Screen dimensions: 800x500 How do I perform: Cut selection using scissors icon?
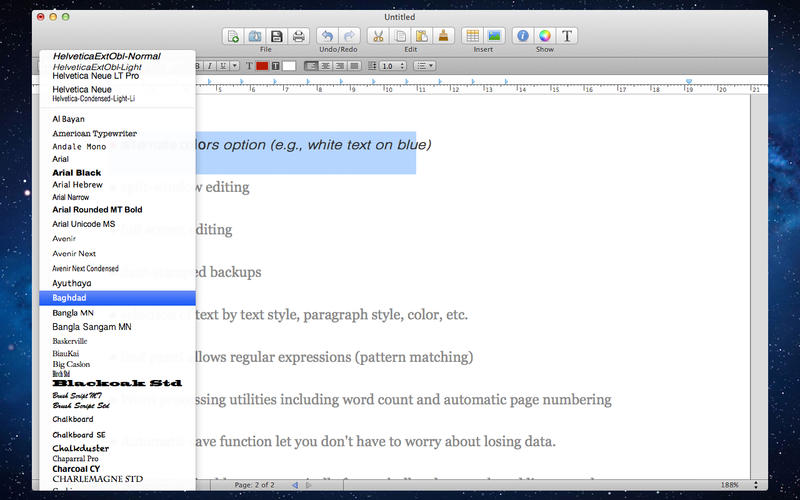[x=378, y=36]
